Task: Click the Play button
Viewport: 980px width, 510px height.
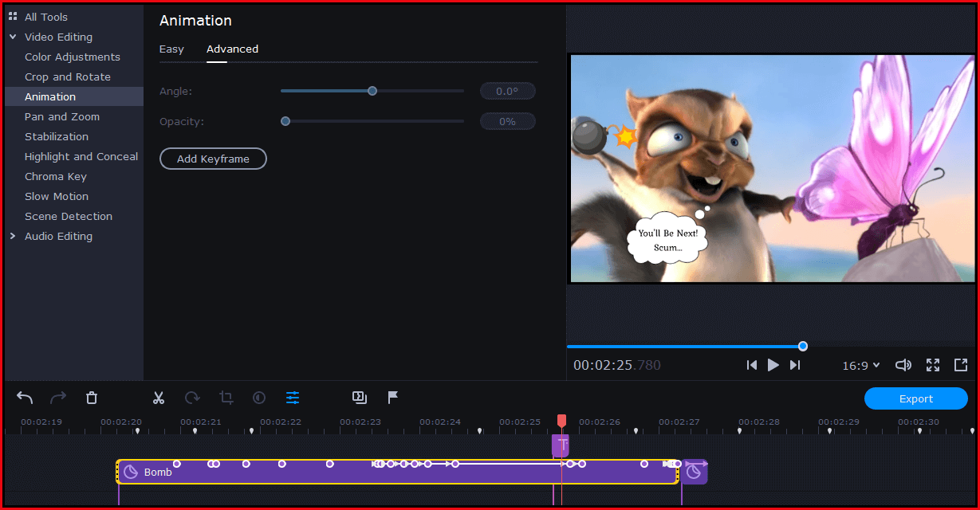Action: pos(773,365)
